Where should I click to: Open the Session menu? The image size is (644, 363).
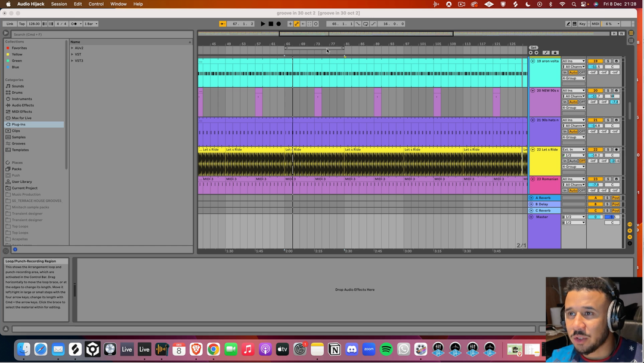[59, 4]
